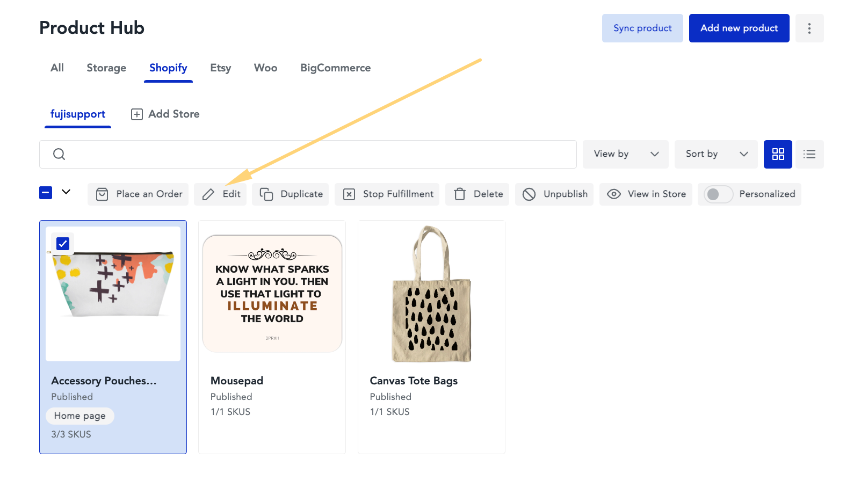Click the Delete trash can icon
The height and width of the screenshot is (481, 868).
460,194
